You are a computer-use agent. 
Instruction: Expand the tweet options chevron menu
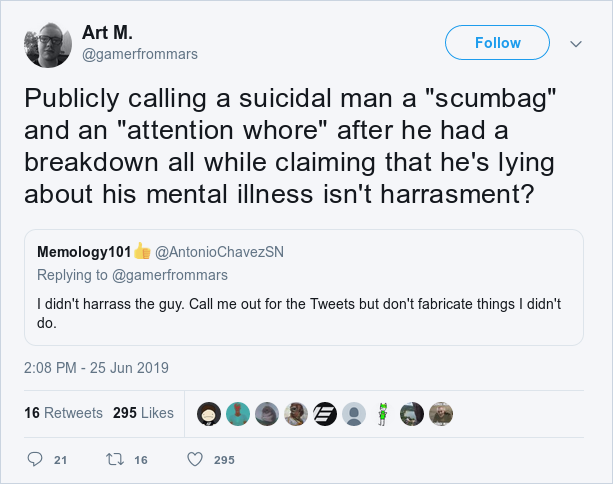[576, 44]
